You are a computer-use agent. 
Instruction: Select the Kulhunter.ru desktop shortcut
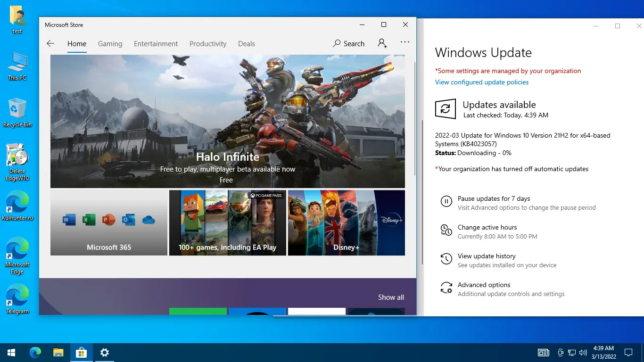[x=17, y=206]
